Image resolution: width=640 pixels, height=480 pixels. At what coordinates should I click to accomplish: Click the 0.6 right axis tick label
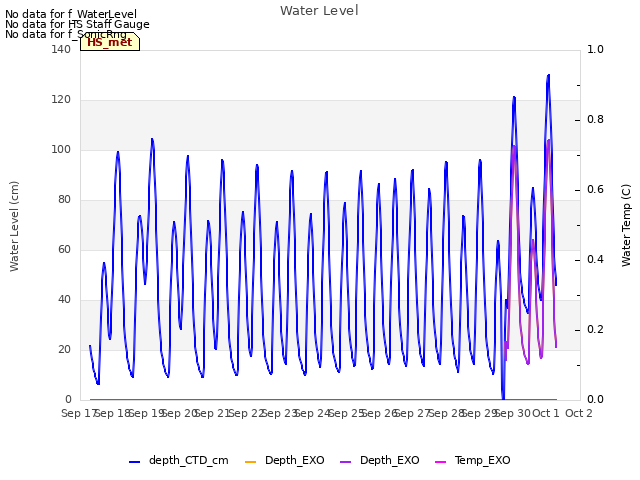point(595,189)
